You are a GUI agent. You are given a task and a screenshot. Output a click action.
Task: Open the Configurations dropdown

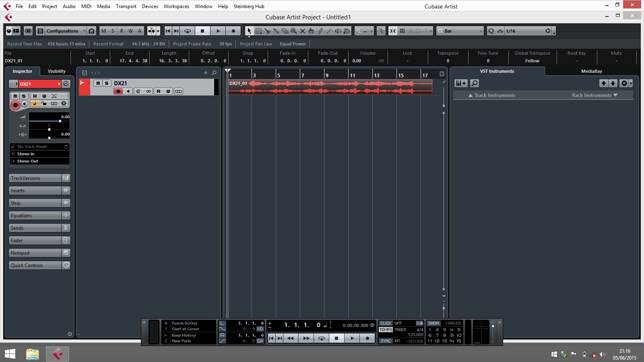coord(66,31)
